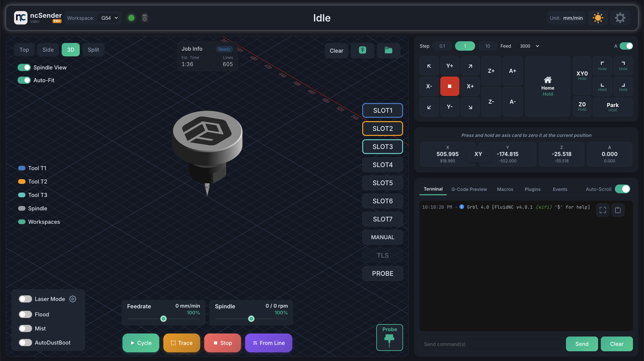Click the PROBE tool button
Image resolution: width=644 pixels, height=361 pixels.
click(383, 273)
